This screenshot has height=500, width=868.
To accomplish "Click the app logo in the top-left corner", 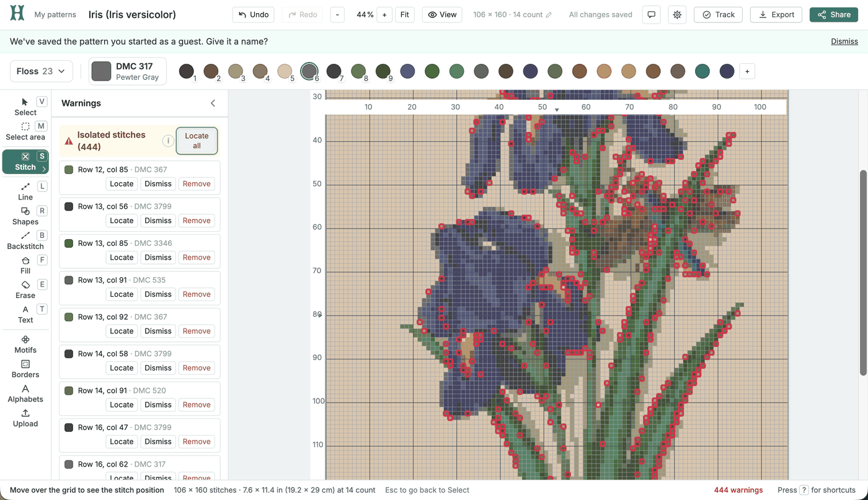I will (x=17, y=14).
